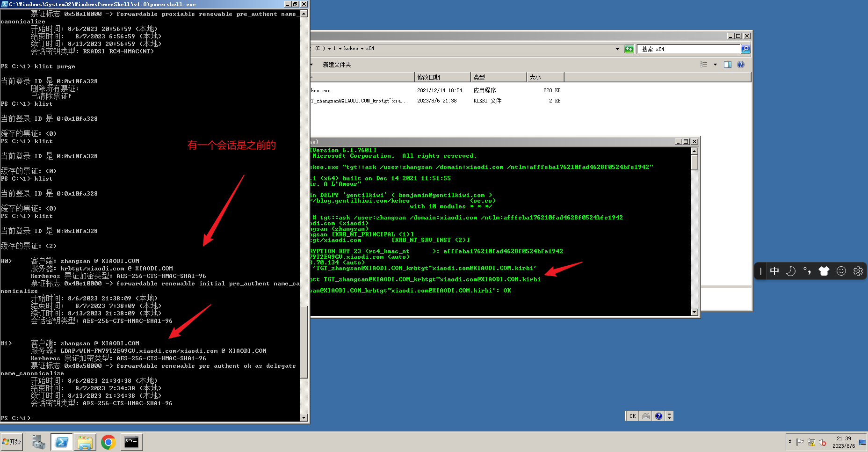
Task: Open Chrome from the taskbar
Action: 108,442
